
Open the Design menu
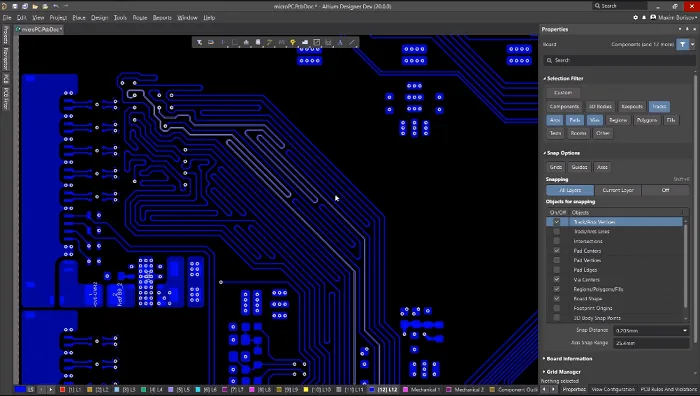(99, 17)
